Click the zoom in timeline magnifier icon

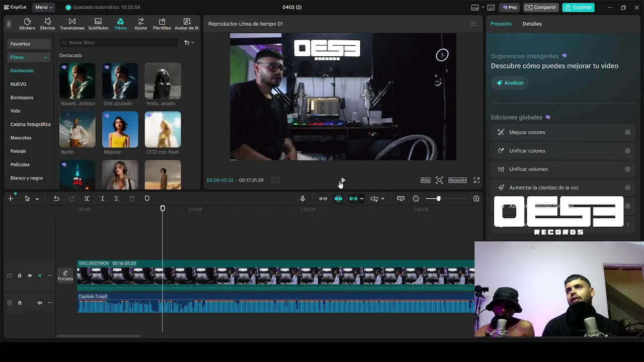[x=476, y=199]
